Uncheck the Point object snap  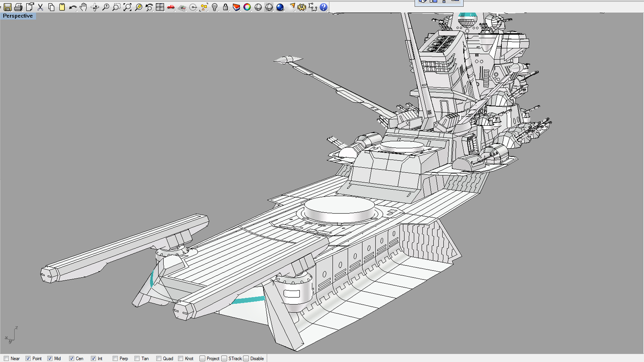[28, 359]
